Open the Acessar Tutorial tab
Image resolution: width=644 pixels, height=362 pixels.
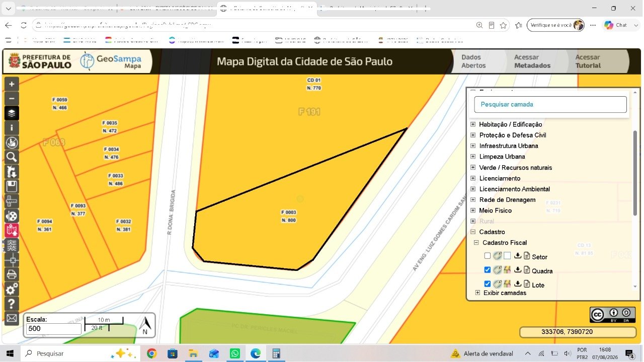[x=588, y=61]
